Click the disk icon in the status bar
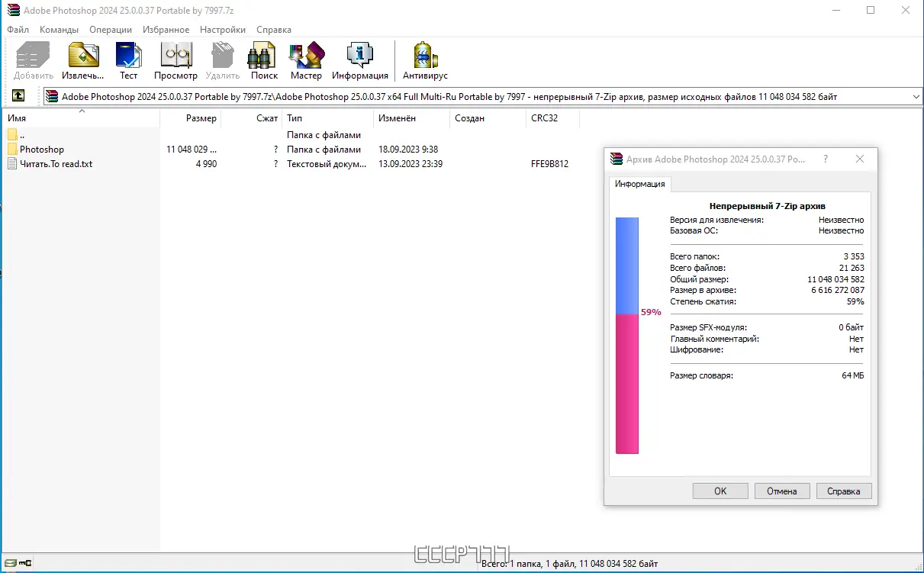Screen dimensions: 924x573 click(11, 563)
